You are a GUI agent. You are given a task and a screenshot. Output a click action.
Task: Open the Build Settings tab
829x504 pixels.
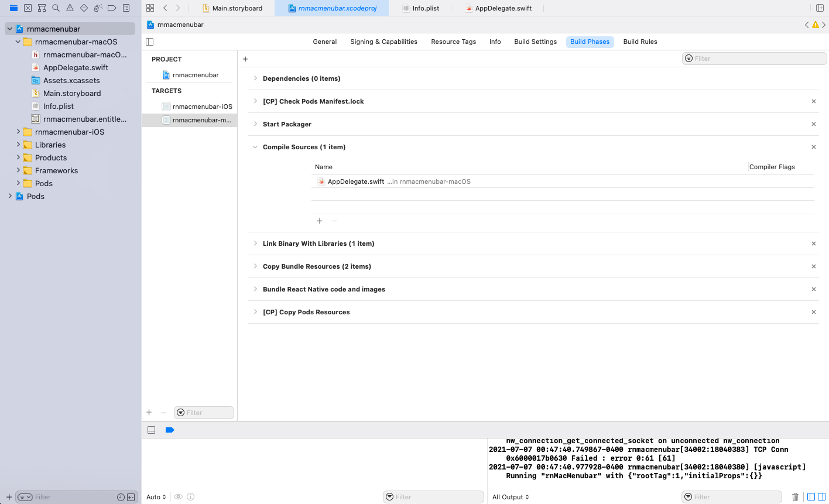536,42
